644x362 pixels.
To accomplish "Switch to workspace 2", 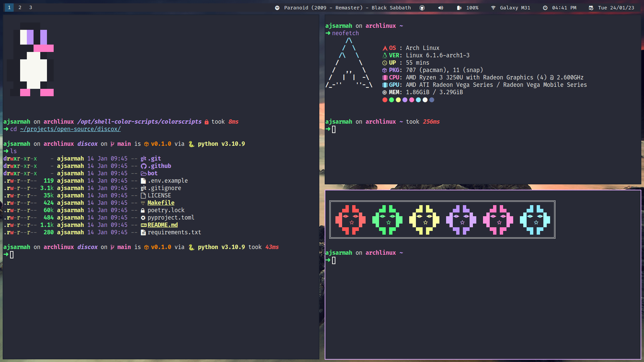I will [20, 7].
